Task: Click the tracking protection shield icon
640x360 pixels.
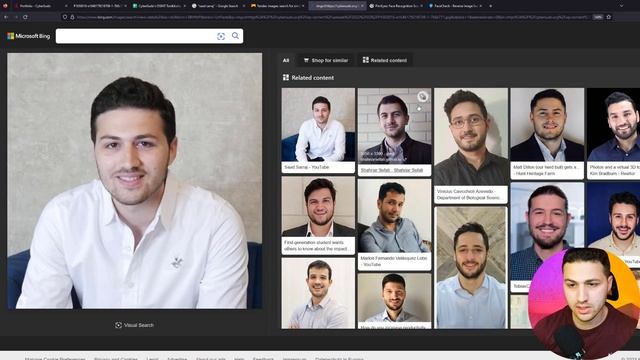Action: pyautogui.click(x=64, y=17)
